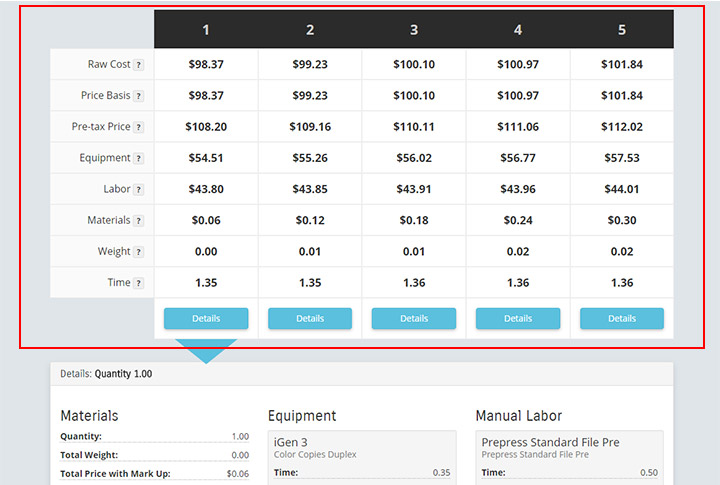Click the Raw Cost value $101.84

coord(622,64)
